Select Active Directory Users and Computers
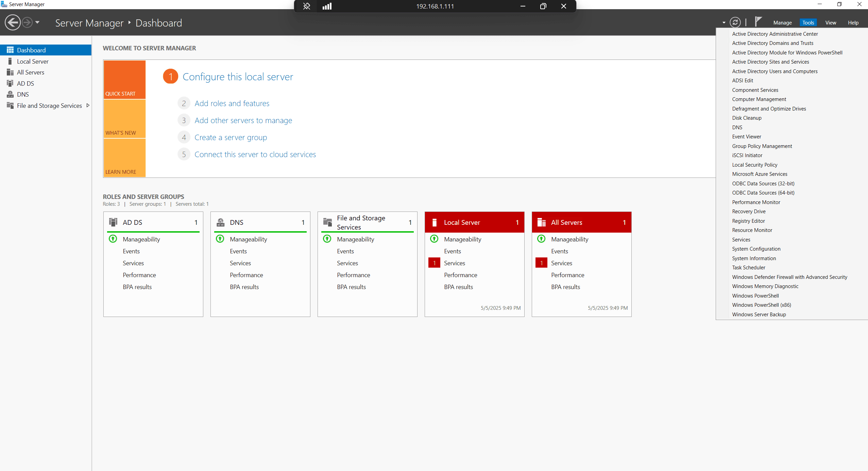This screenshot has width=868, height=471. [x=775, y=71]
